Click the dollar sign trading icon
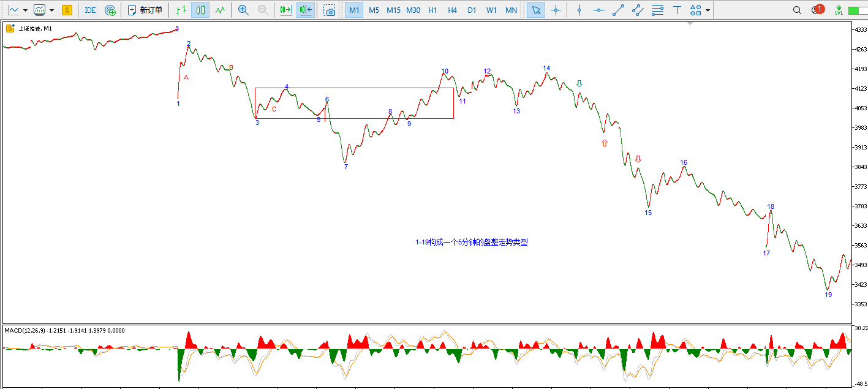This screenshot has height=389, width=868. tap(67, 10)
